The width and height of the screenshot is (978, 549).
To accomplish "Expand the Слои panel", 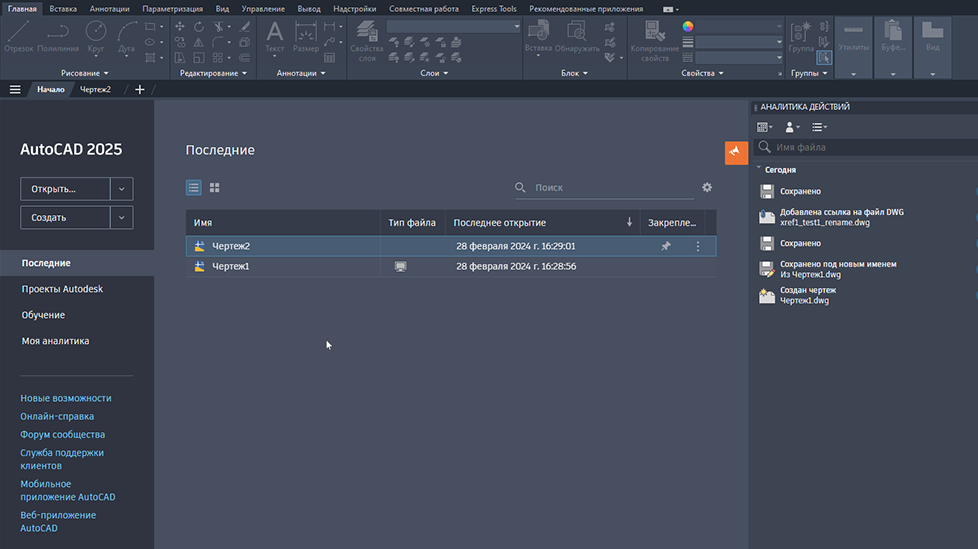I will coord(434,73).
